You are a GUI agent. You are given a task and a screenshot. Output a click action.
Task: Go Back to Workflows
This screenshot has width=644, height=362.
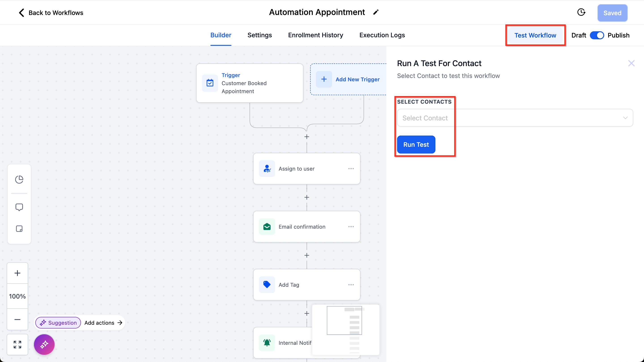coord(51,13)
